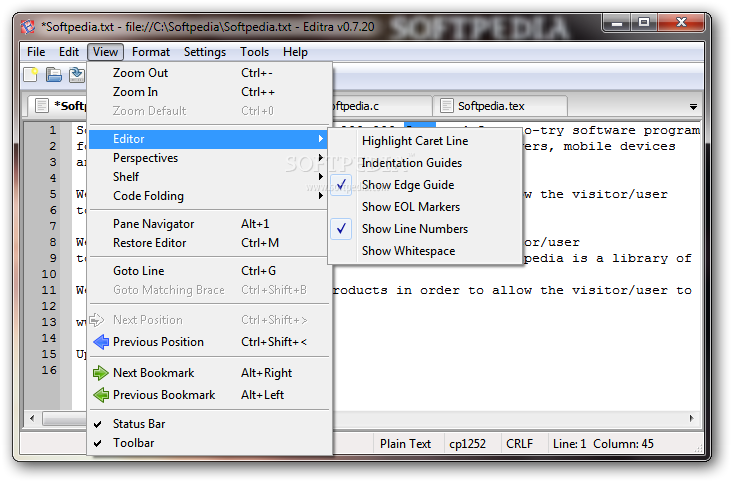Open the Tools menu

coord(254,52)
